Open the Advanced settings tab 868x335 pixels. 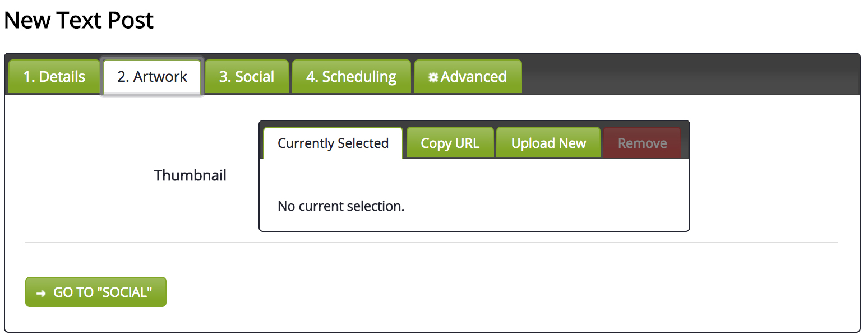click(468, 77)
